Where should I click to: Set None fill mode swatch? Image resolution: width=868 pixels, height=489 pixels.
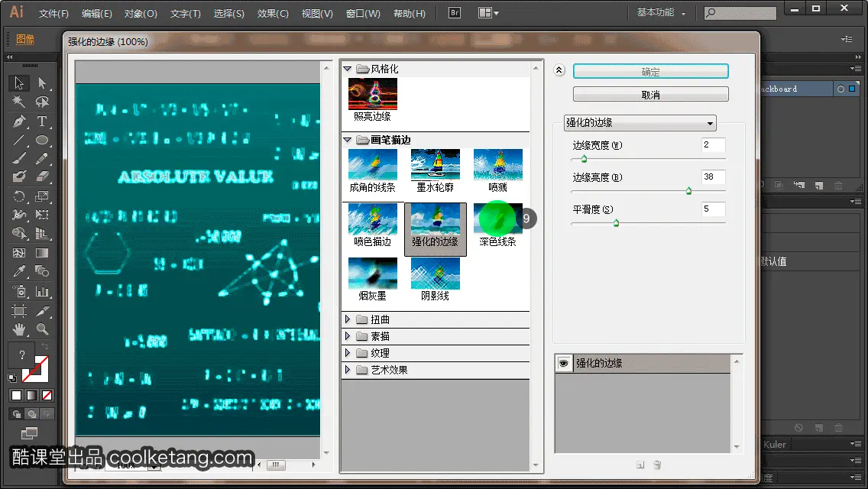tap(47, 396)
